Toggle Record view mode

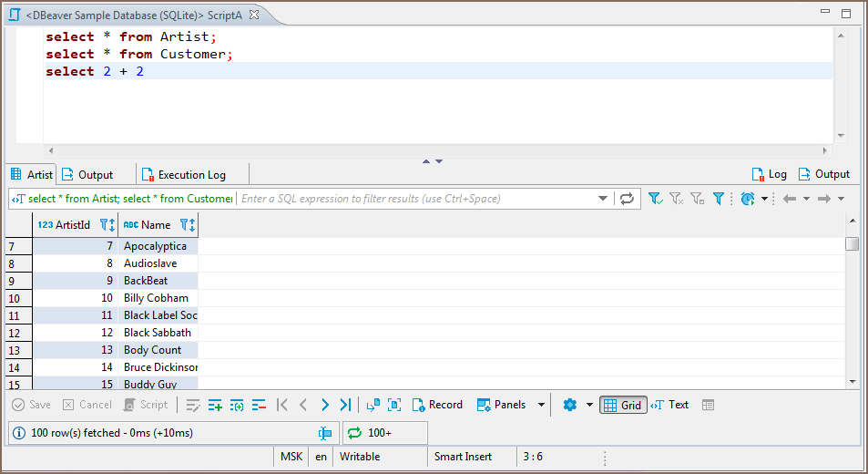[x=437, y=405]
